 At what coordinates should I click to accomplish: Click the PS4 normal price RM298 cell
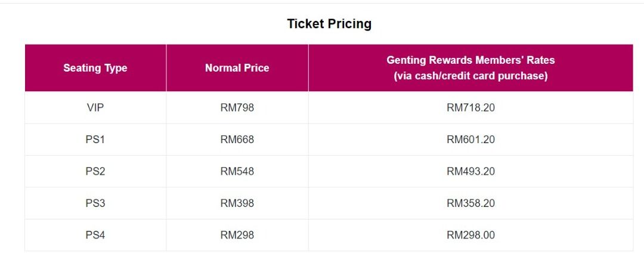pyautogui.click(x=237, y=235)
